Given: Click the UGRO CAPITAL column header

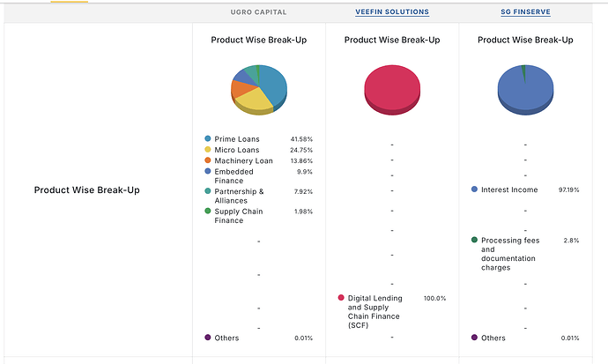Looking at the screenshot, I should tap(259, 12).
